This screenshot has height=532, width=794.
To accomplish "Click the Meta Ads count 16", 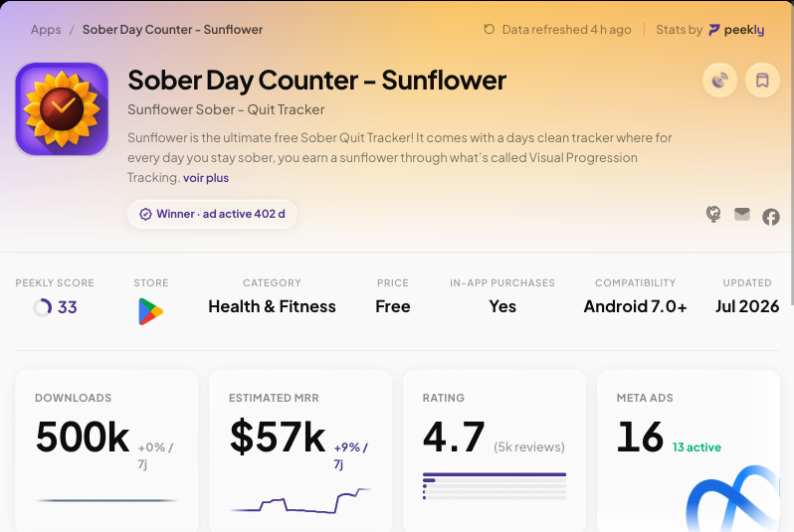I will 640,437.
